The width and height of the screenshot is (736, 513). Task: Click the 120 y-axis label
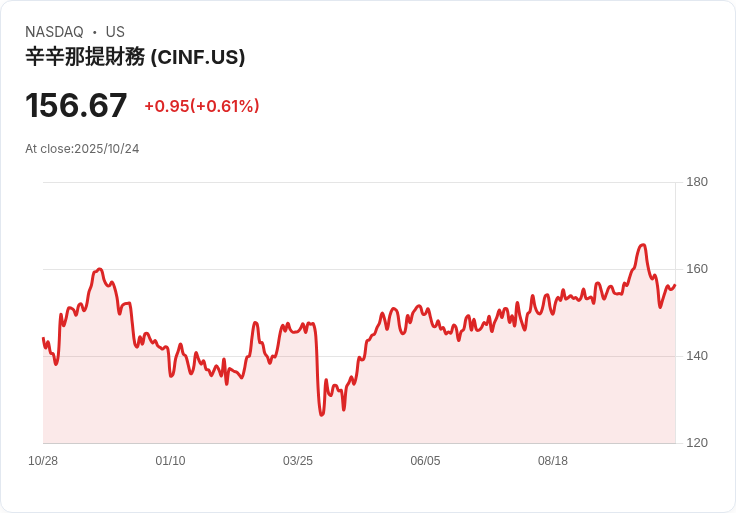(x=696, y=443)
